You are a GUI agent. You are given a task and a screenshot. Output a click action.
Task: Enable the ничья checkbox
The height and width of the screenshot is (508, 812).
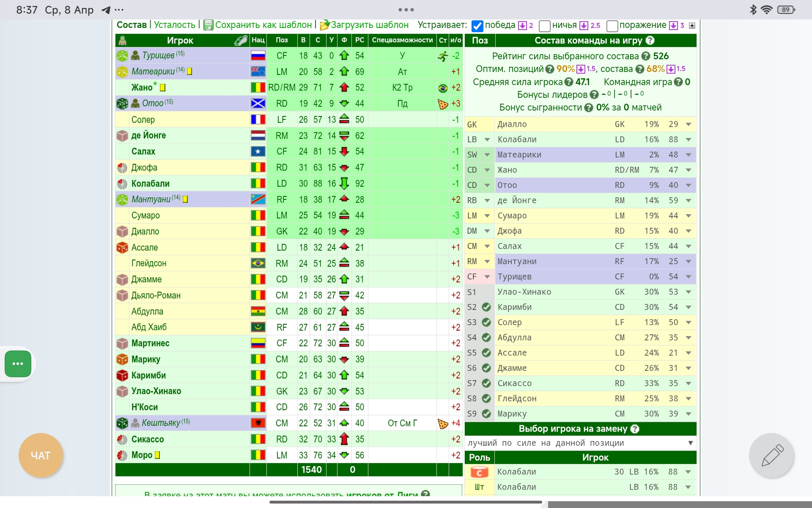click(x=545, y=26)
